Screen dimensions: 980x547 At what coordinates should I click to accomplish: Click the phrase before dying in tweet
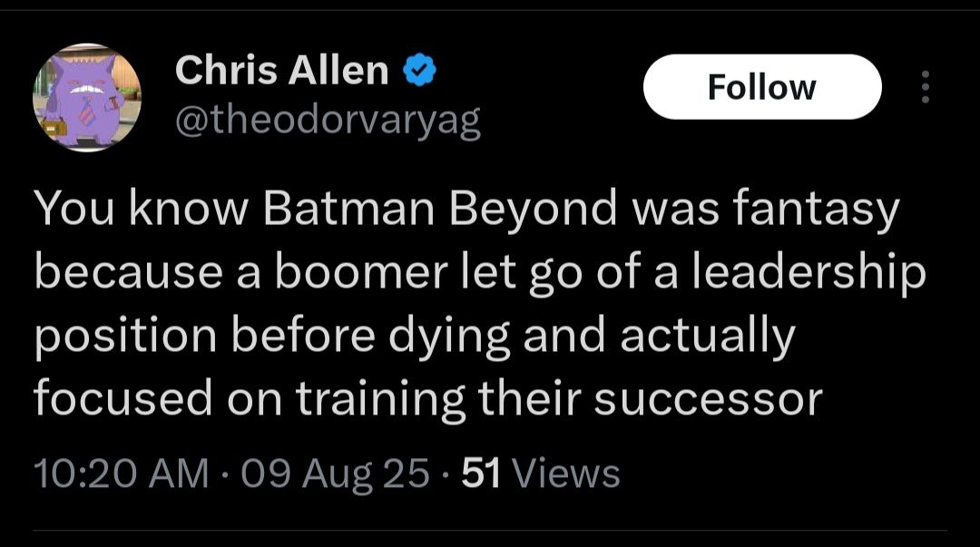pos(370,336)
